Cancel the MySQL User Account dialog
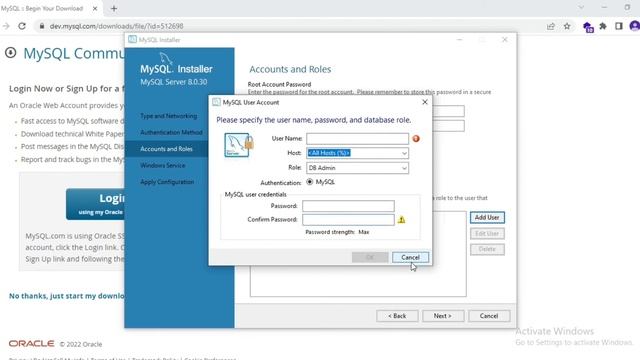640x360 pixels. [x=410, y=257]
